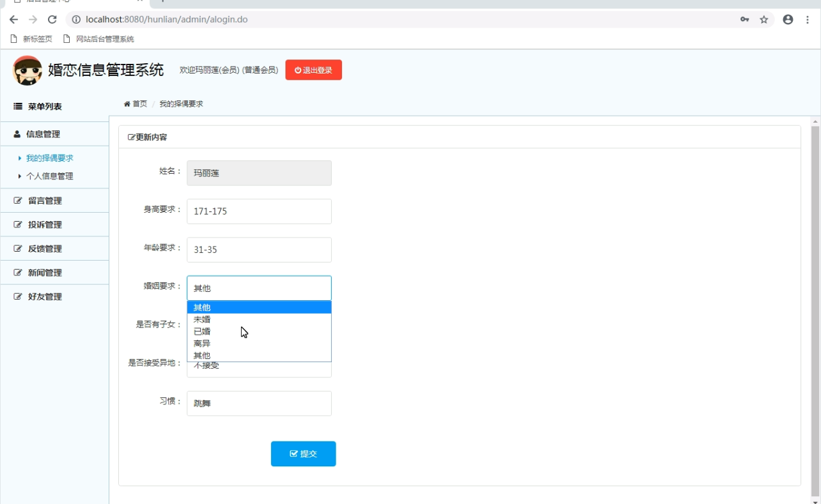The image size is (821, 504).
Task: Click the 菜单列表 list icon
Action: coord(18,107)
